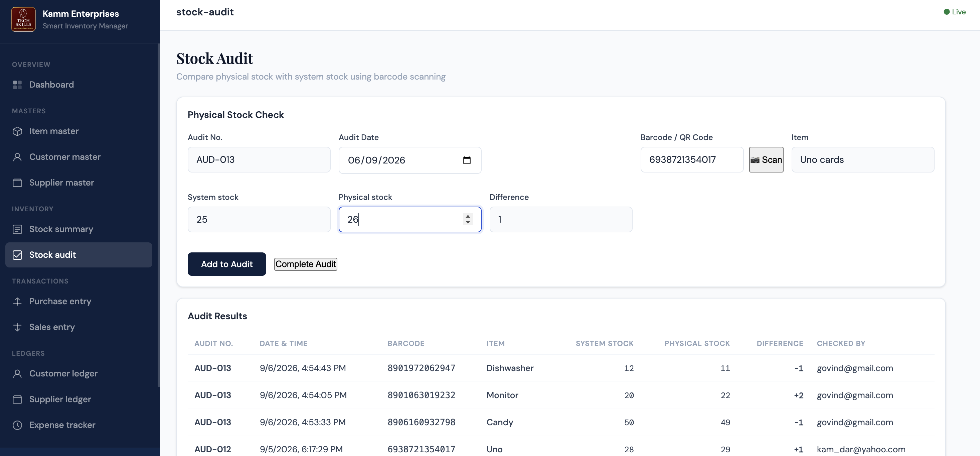Click the DATE & TIME column header
The width and height of the screenshot is (980, 456).
coord(284,344)
